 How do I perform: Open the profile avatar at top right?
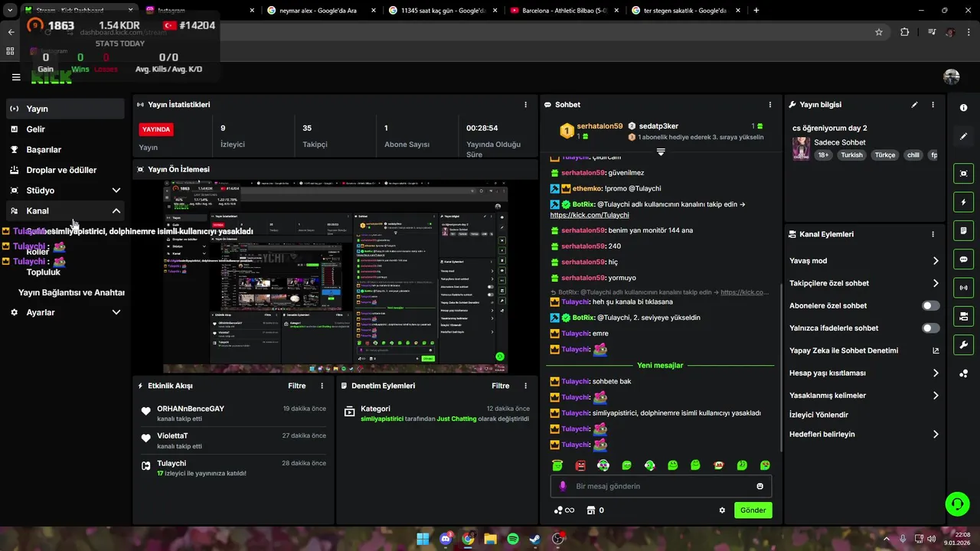point(952,77)
